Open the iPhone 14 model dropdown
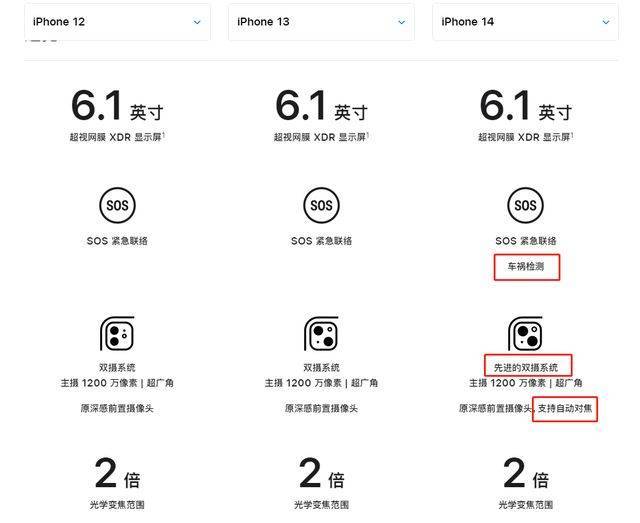 (x=525, y=22)
